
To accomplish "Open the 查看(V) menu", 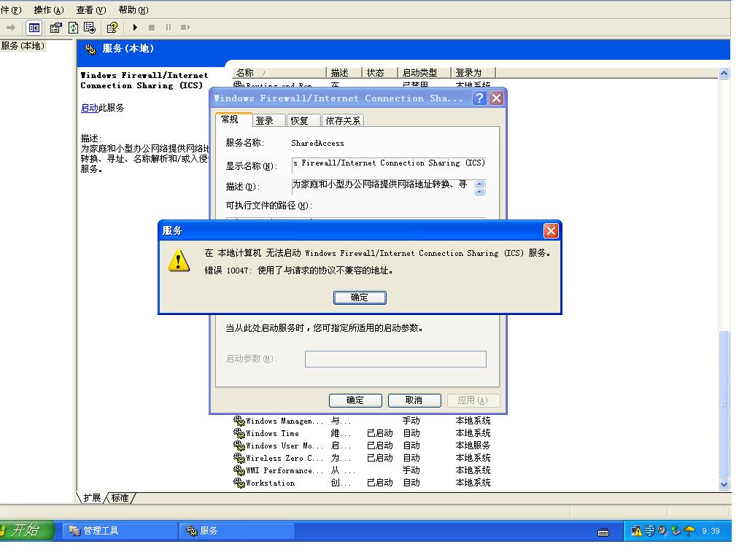I will [x=91, y=10].
